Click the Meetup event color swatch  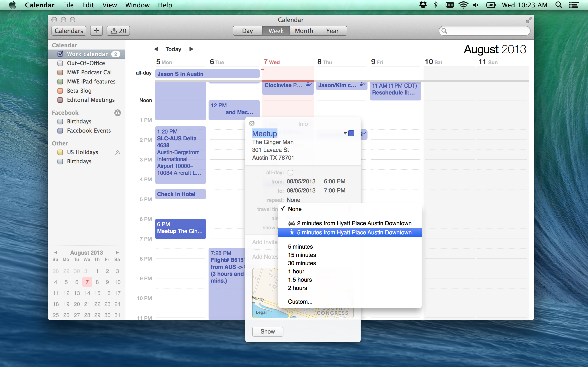click(x=351, y=133)
